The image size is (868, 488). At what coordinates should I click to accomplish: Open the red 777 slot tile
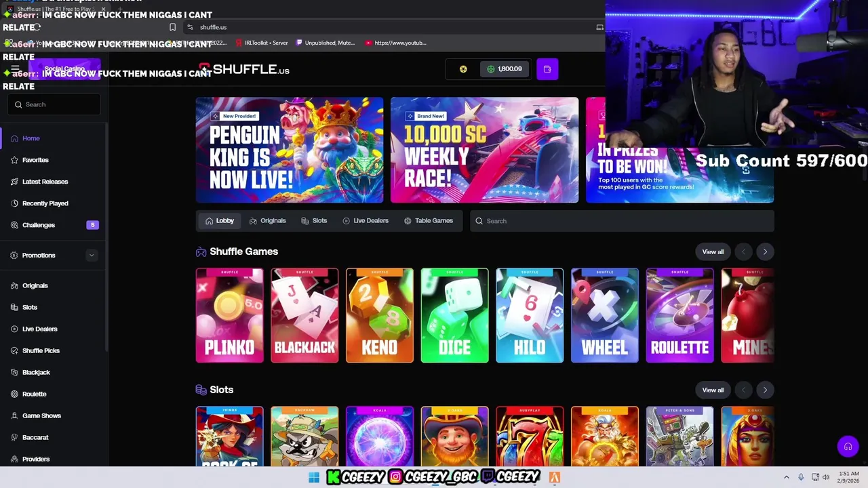coord(530,436)
